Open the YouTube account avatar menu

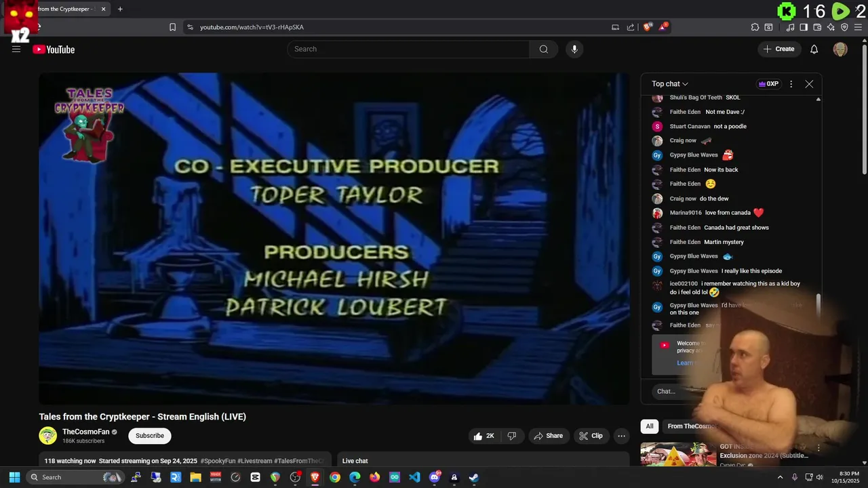(840, 49)
